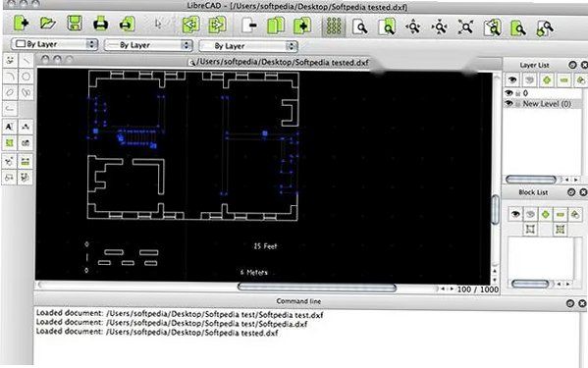This screenshot has width=588, height=368.
Task: Click the Redraw magnifier icon
Action: 360,26
